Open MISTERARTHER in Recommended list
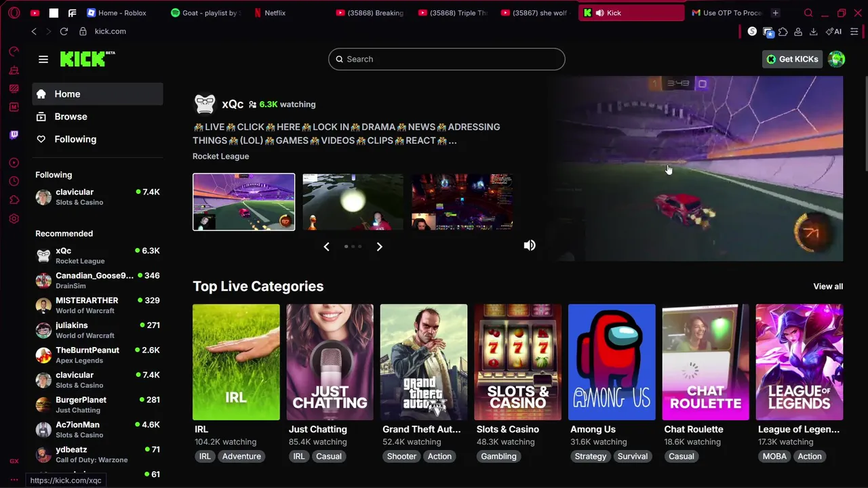Viewport: 868px width, 488px height. tap(98, 305)
